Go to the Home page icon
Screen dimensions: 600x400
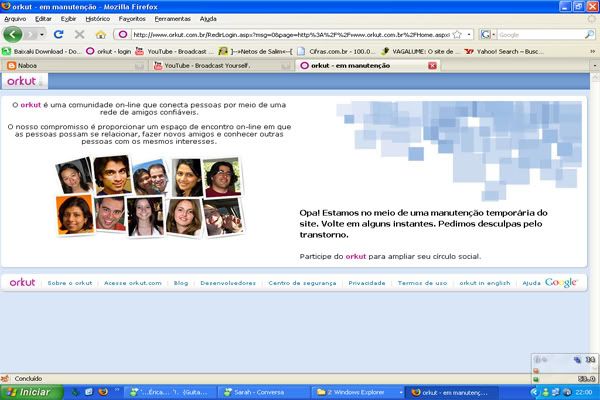(101, 34)
